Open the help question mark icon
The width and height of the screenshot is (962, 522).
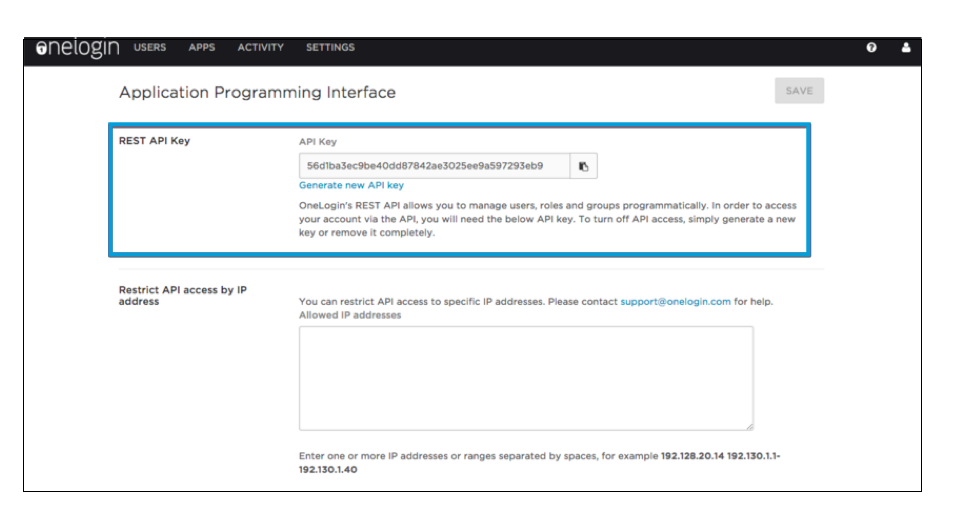[871, 47]
